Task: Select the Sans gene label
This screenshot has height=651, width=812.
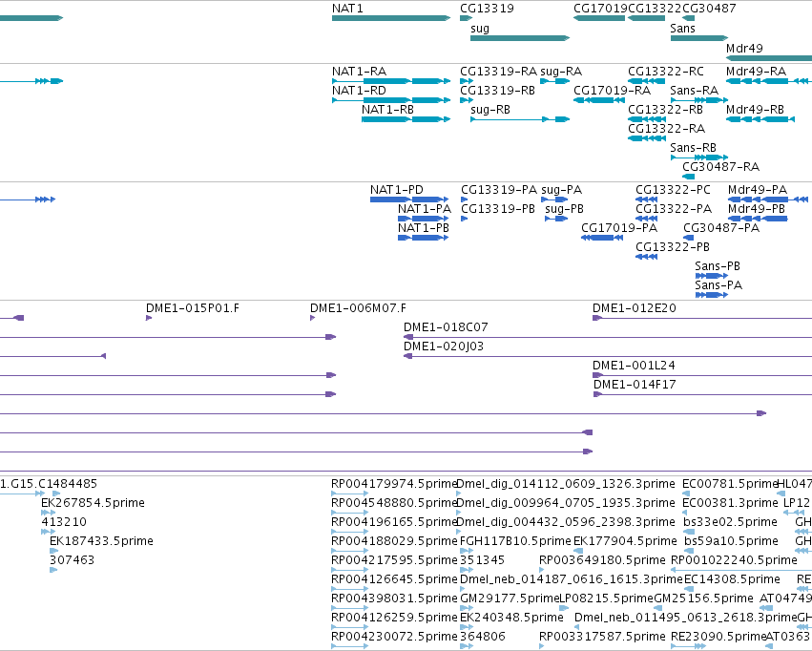Action: [x=682, y=29]
